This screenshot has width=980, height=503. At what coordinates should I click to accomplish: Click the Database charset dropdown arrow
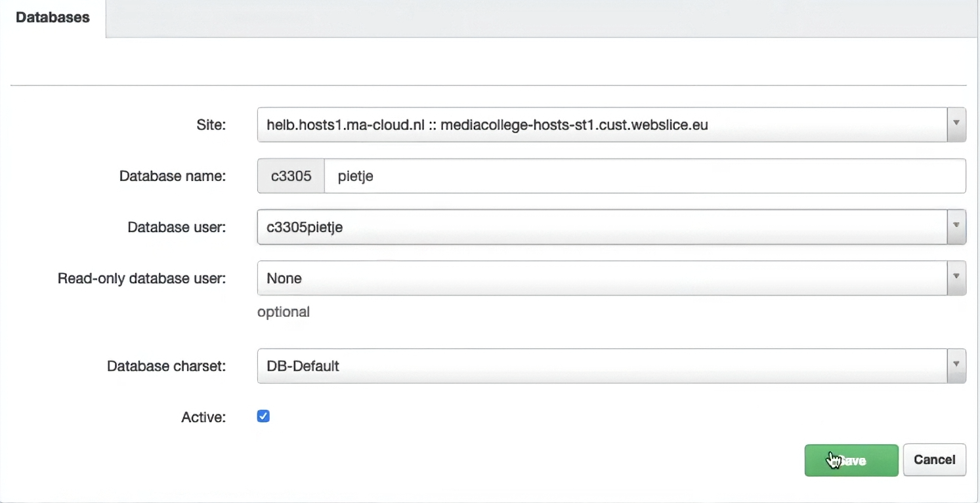click(956, 365)
